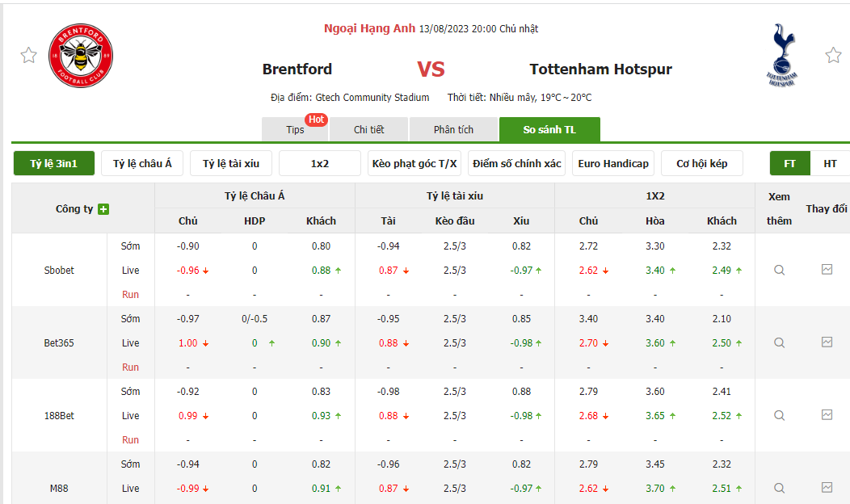Open the Brentford club crest
This screenshot has width=850, height=504.
point(81,55)
